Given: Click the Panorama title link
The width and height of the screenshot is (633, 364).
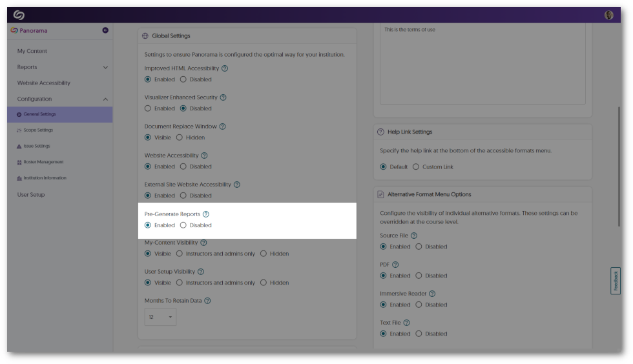Looking at the screenshot, I should coord(34,31).
